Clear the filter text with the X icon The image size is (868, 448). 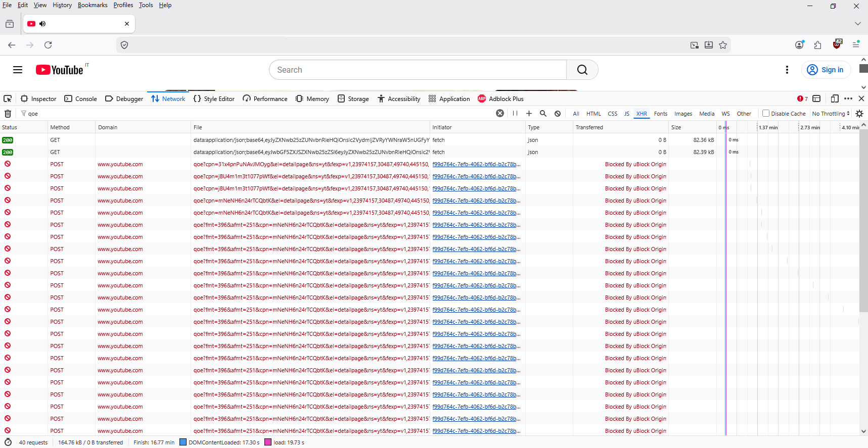(500, 113)
